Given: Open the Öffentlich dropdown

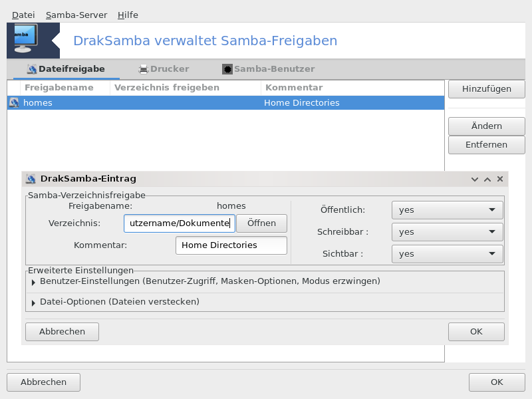Looking at the screenshot, I should (447, 210).
